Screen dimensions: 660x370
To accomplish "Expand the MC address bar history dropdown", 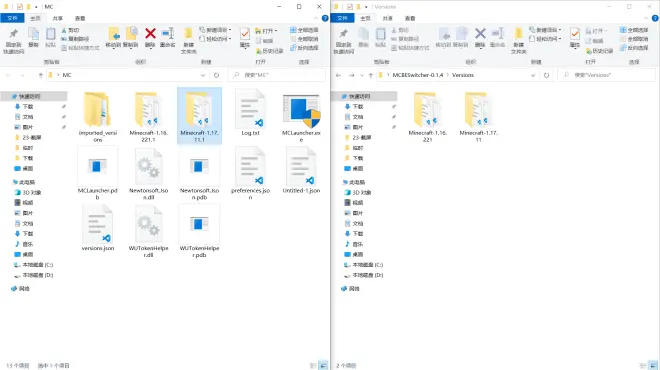I will click(203, 75).
